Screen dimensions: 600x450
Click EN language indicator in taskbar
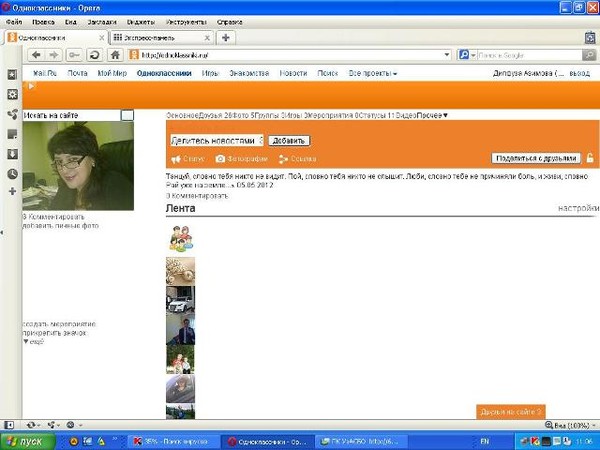[x=485, y=441]
